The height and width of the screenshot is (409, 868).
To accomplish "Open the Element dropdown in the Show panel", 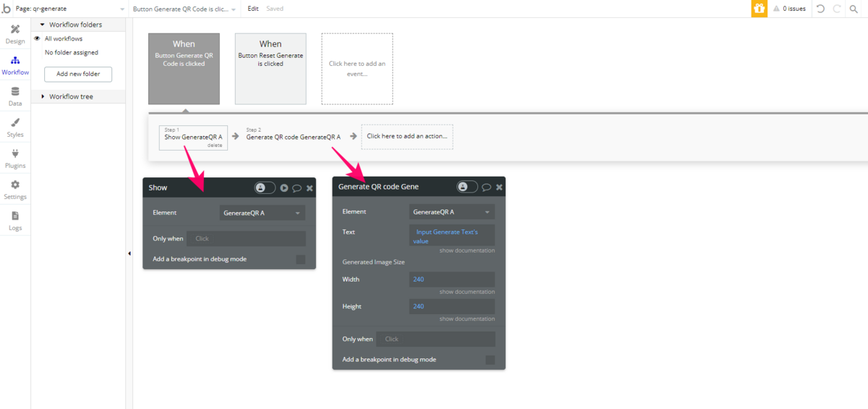I will [262, 213].
